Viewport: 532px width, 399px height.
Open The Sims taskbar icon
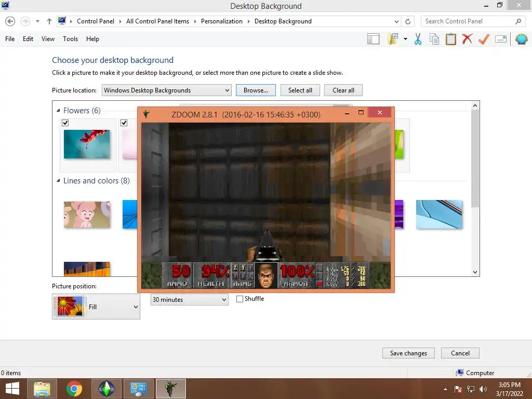click(106, 389)
